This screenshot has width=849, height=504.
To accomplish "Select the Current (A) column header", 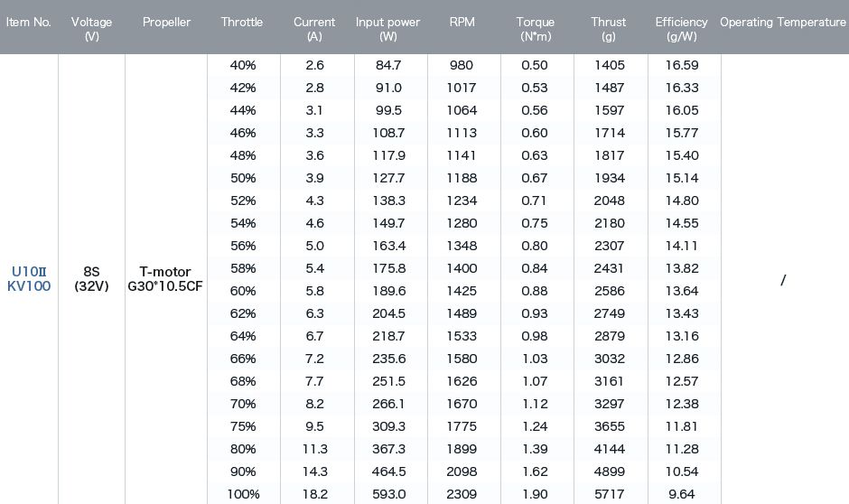I will (314, 29).
